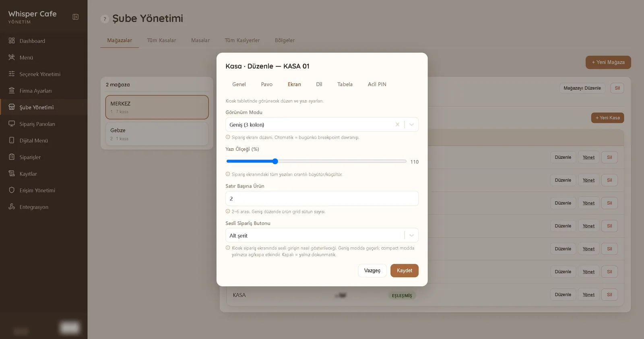Open the Dil tab
Viewport: 644px width, 339px height.
pos(319,84)
